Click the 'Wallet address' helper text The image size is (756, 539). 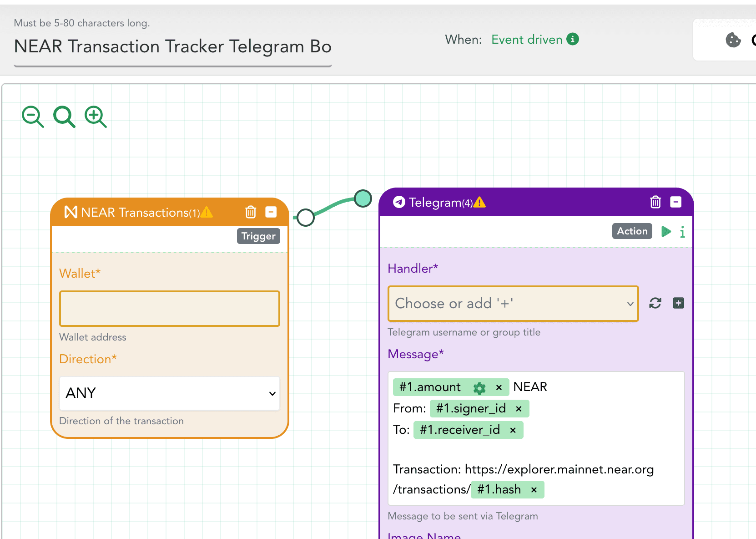pyautogui.click(x=93, y=337)
